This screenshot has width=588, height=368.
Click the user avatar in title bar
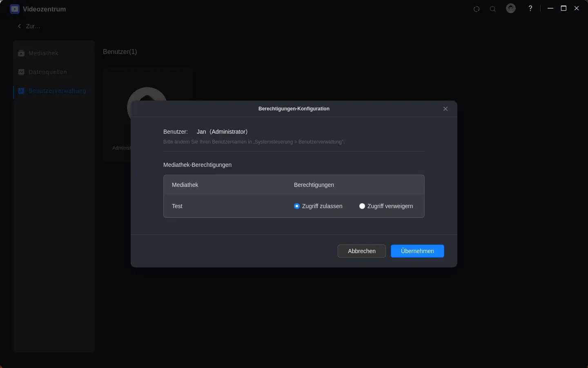pyautogui.click(x=511, y=9)
